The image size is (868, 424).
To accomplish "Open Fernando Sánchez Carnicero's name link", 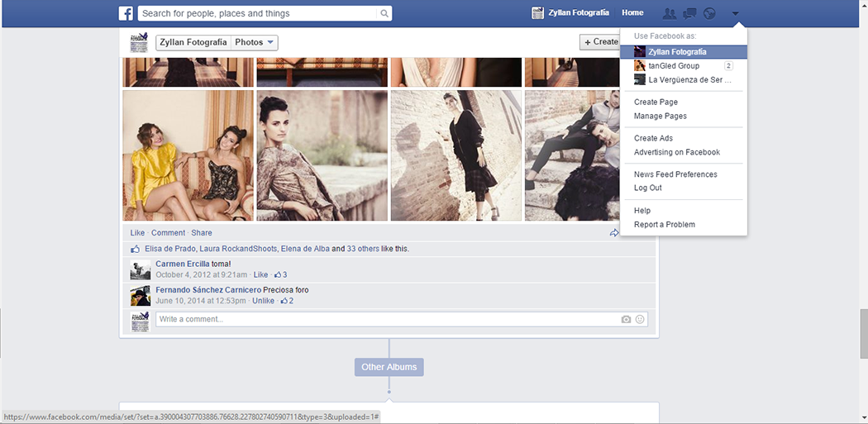I will (208, 290).
